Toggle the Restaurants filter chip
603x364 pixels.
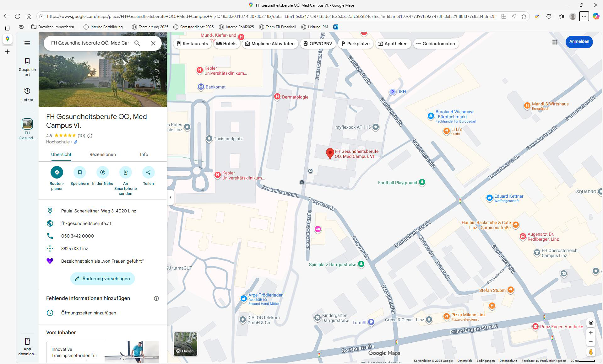[192, 44]
